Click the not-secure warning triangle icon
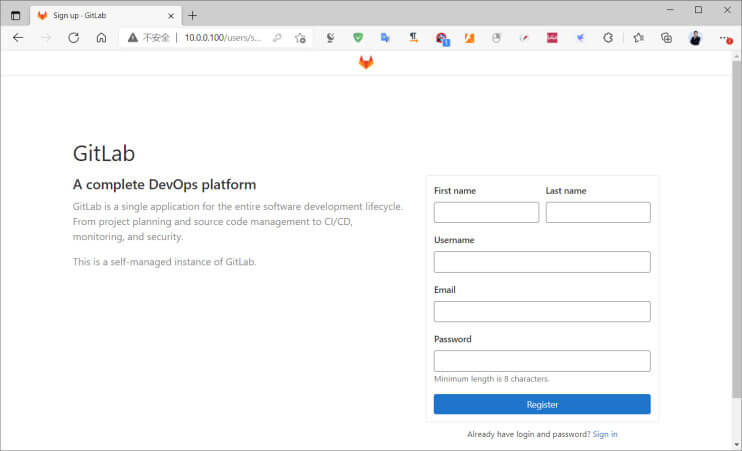Screen dimensions: 742x451 (x=132, y=38)
